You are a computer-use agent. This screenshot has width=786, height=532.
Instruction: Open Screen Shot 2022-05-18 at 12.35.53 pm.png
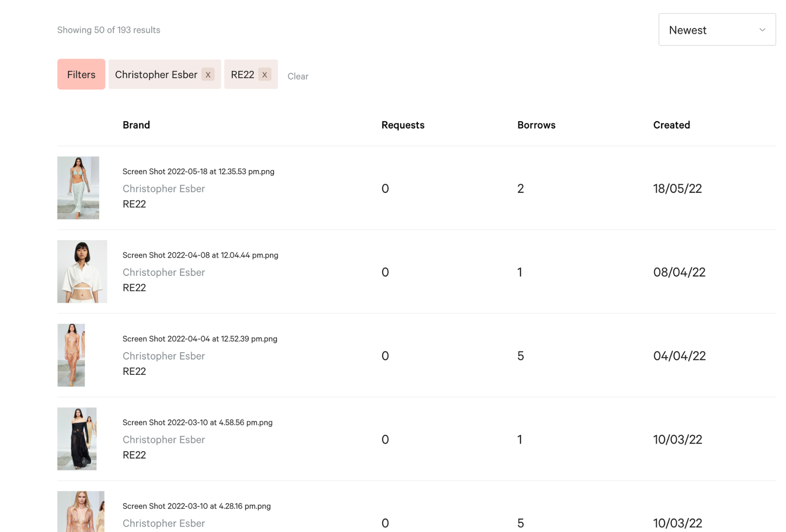(x=199, y=171)
